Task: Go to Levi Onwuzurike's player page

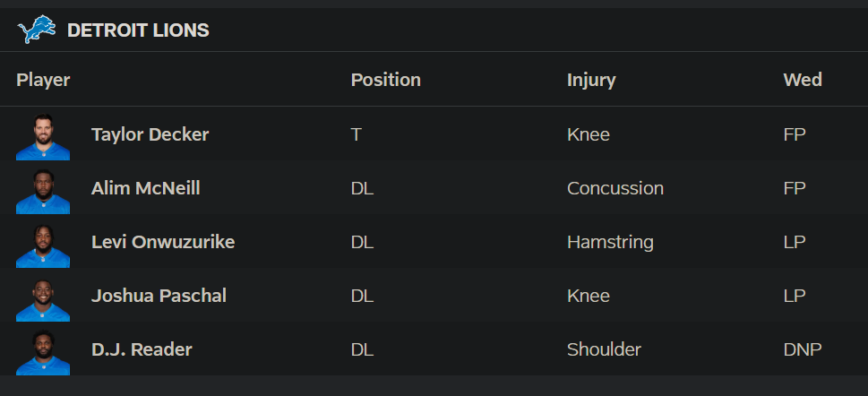Action: click(163, 242)
